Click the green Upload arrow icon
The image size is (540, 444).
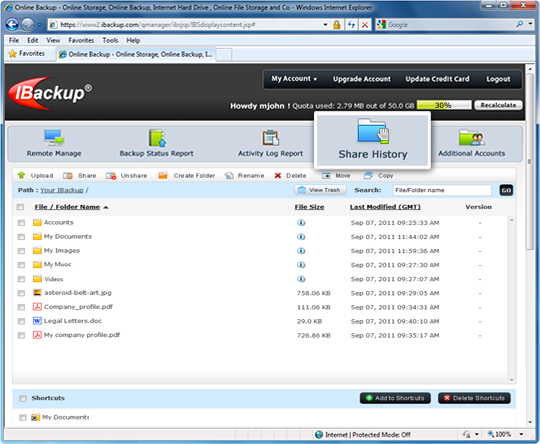pyautogui.click(x=21, y=175)
